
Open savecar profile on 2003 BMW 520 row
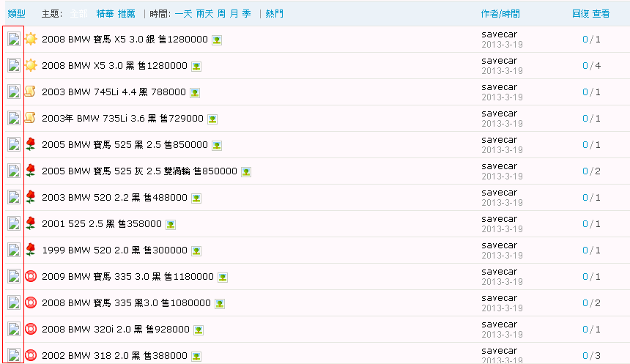(x=500, y=193)
